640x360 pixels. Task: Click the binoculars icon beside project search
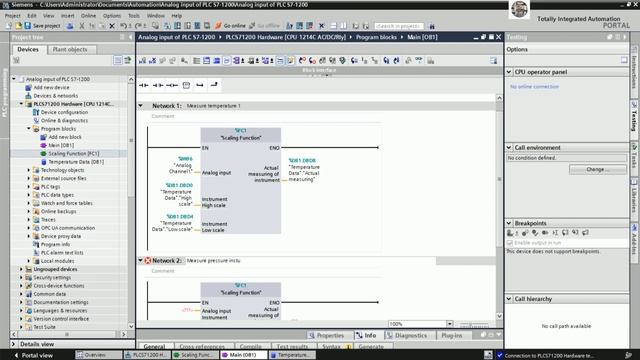[432, 26]
